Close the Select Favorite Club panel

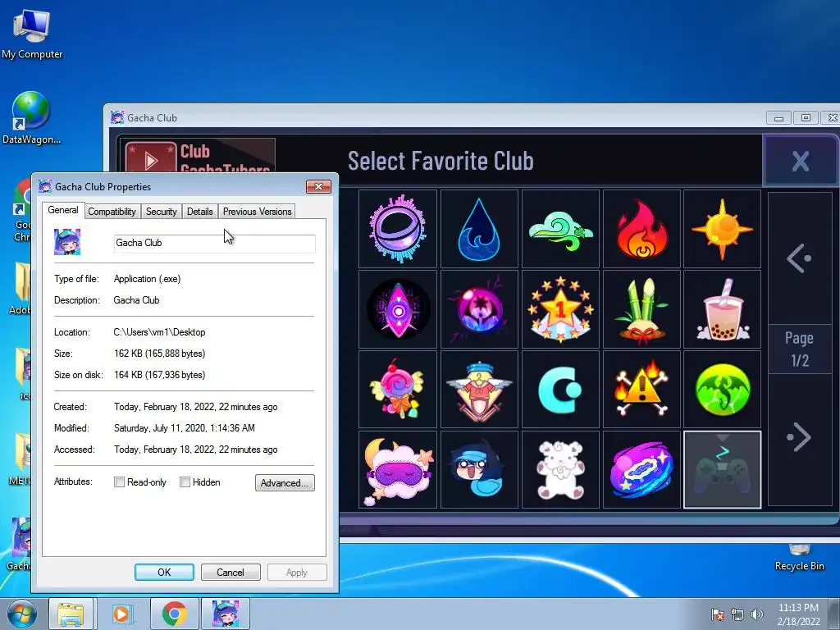(801, 161)
